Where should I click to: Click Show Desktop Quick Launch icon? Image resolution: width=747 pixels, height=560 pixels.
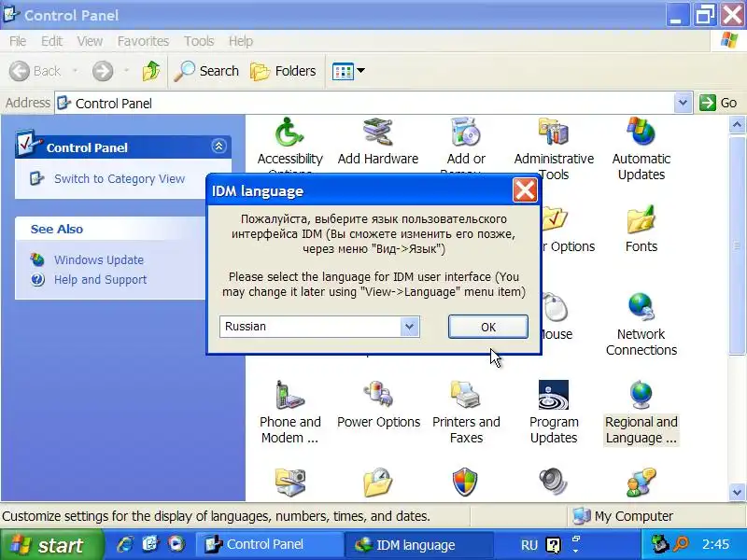(150, 544)
